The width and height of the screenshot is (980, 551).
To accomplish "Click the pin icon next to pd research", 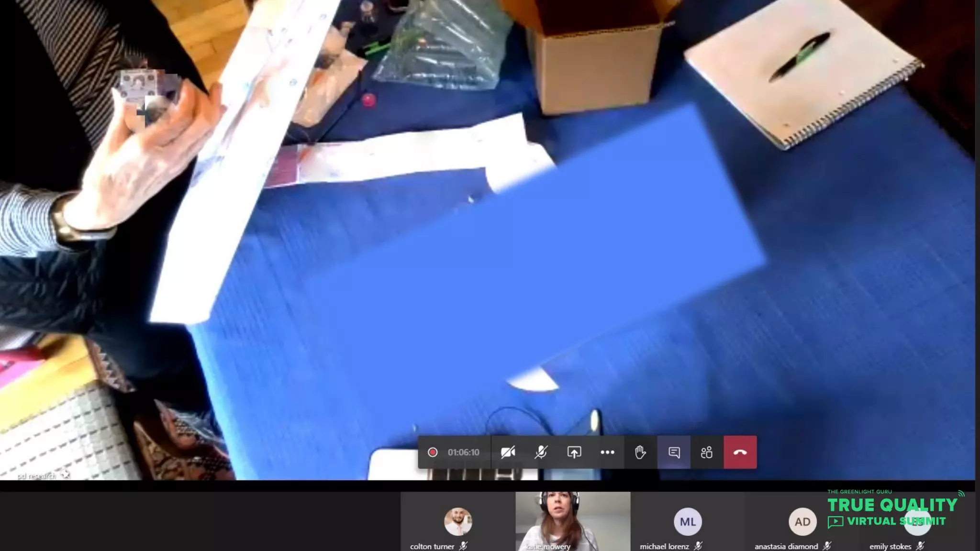I will [66, 475].
